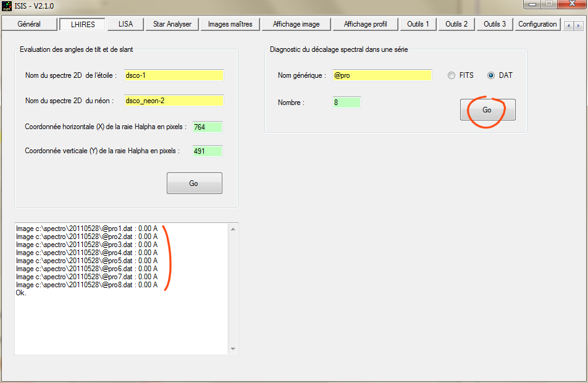Click the star 2D spectrum name field

[174, 75]
